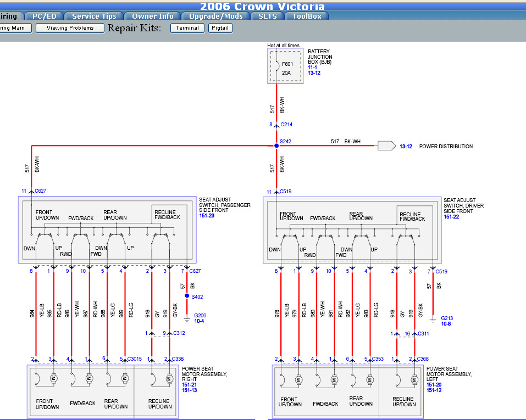526x420 pixels.
Task: Click the 2006 Crown Victoria title
Action: click(x=262, y=7)
